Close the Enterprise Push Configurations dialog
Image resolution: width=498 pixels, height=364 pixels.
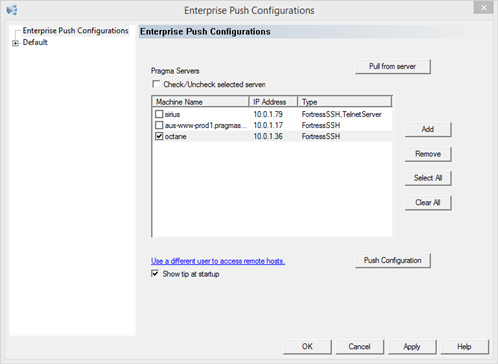pos(483,8)
